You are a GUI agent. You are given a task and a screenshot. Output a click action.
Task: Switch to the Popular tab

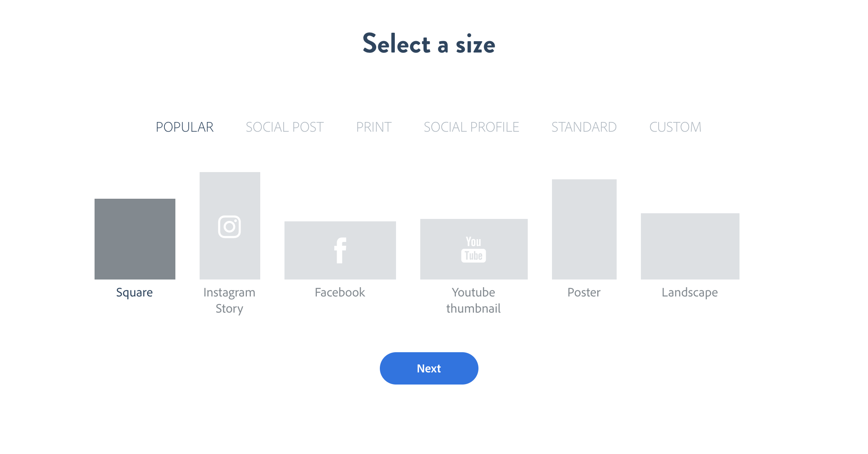[x=185, y=127]
